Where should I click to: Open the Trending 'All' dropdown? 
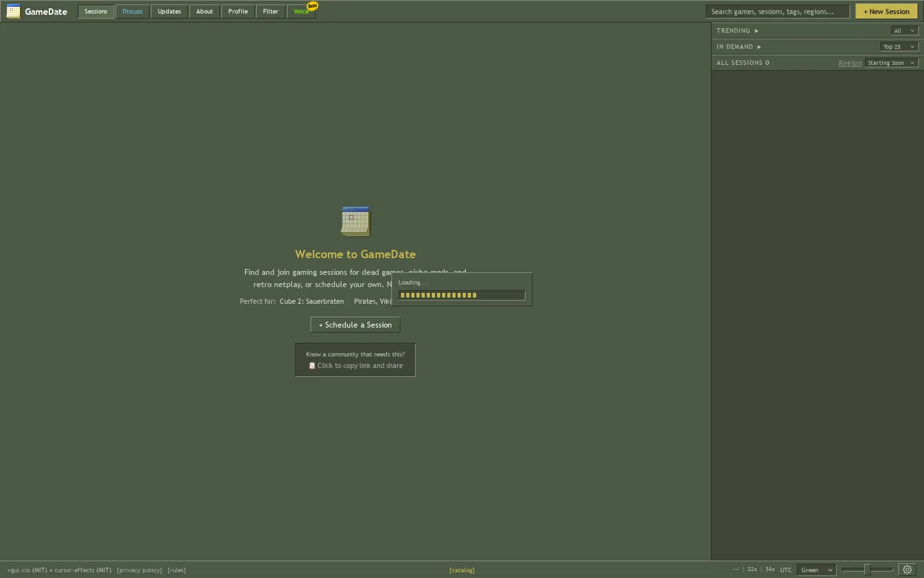[x=905, y=31]
